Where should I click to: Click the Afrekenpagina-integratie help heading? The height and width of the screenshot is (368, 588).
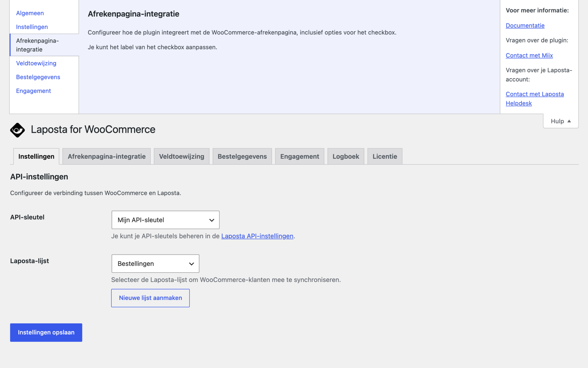tap(134, 14)
